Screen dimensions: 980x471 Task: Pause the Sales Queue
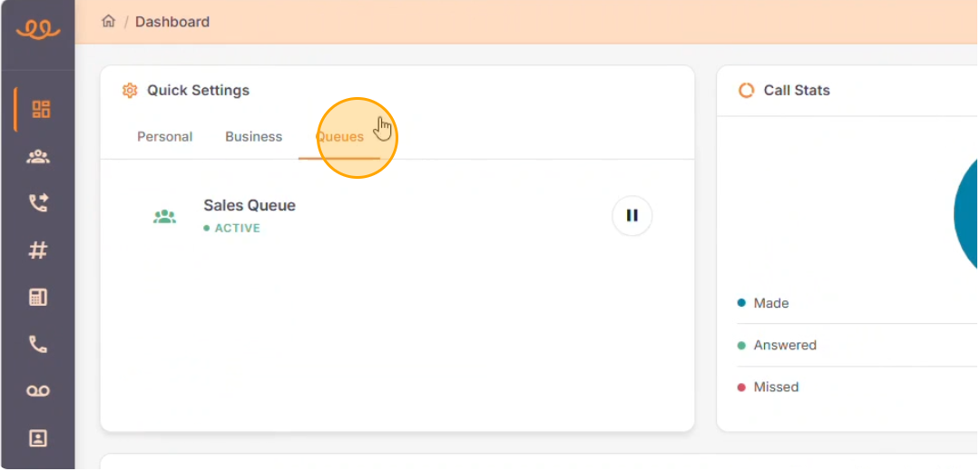[632, 215]
